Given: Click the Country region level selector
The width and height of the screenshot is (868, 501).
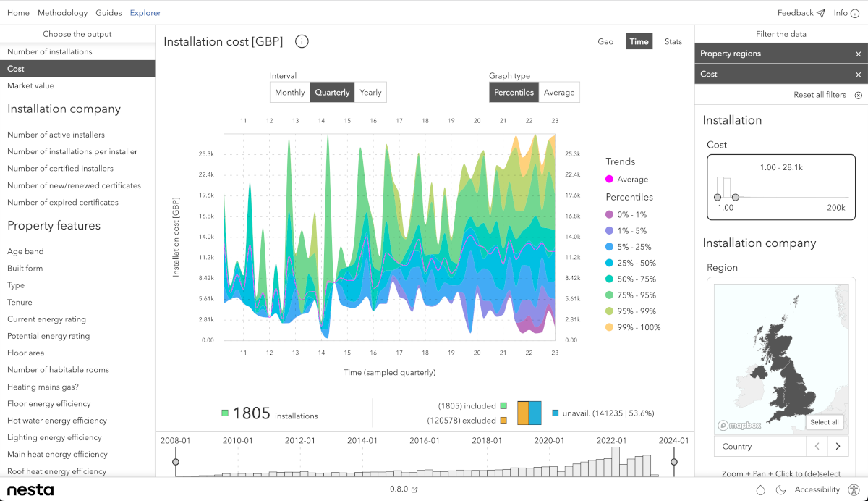Looking at the screenshot, I should point(759,446).
